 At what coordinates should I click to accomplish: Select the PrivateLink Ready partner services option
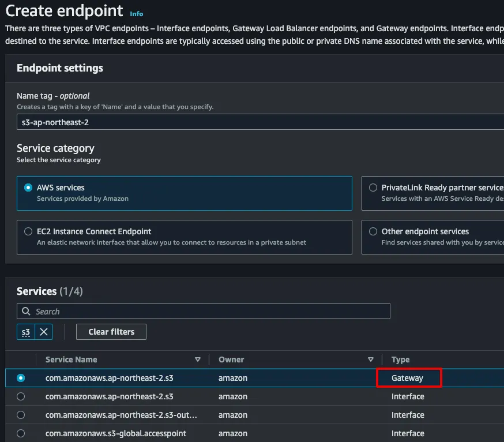tap(373, 188)
